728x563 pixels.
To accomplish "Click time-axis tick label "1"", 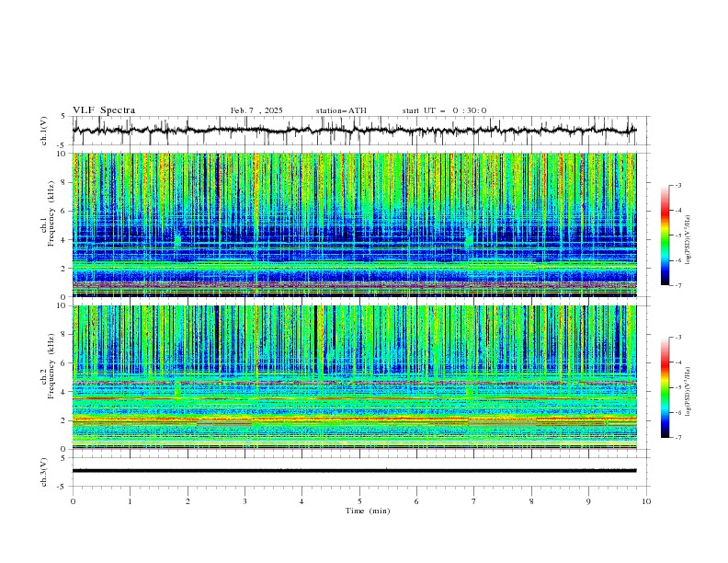I will [x=130, y=501].
